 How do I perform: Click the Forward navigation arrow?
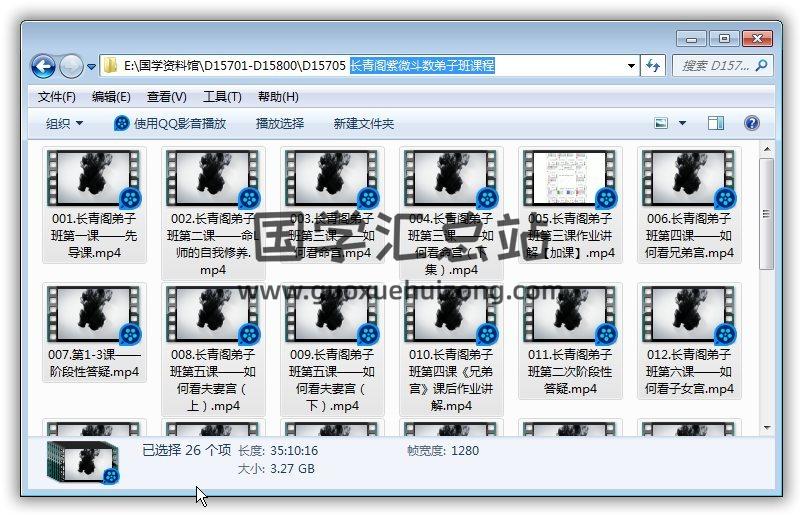point(71,66)
